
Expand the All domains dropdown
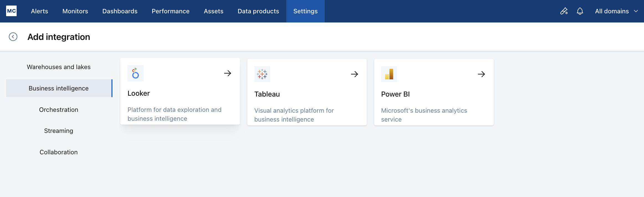click(616, 11)
